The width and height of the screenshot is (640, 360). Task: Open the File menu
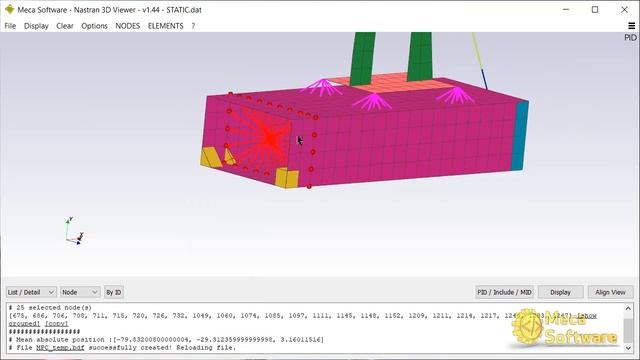pyautogui.click(x=10, y=26)
